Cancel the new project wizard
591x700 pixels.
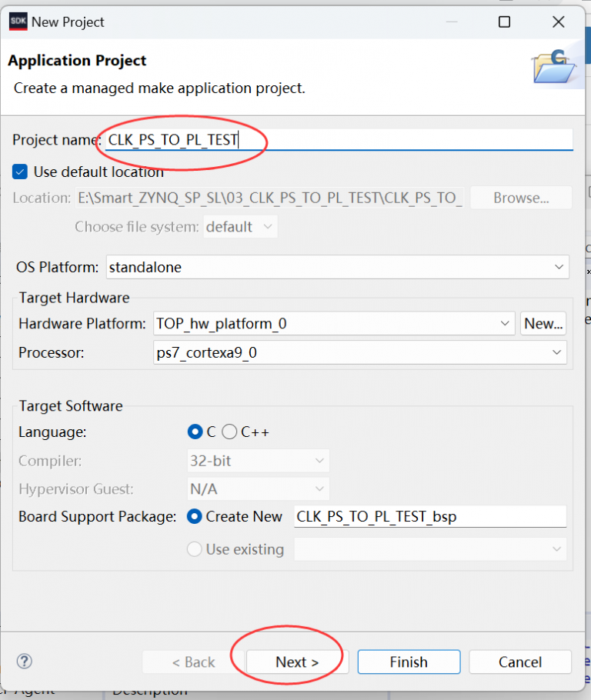click(x=520, y=662)
